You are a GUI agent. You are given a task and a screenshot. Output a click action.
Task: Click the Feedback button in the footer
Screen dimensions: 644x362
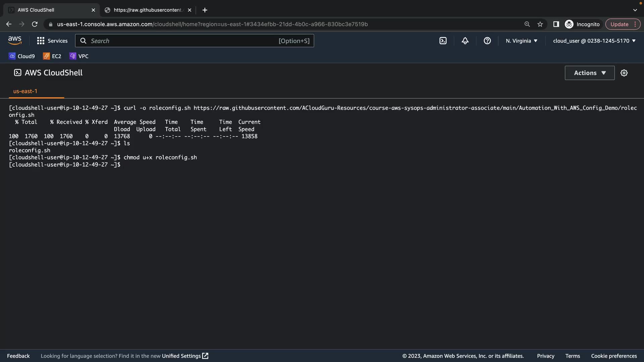18,356
